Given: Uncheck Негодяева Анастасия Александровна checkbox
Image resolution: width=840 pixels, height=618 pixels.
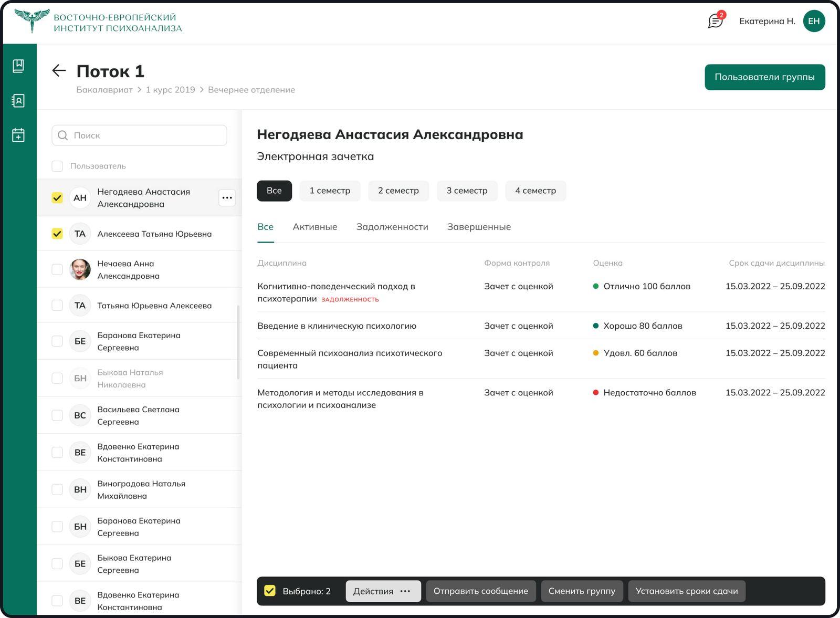Looking at the screenshot, I should [57, 198].
